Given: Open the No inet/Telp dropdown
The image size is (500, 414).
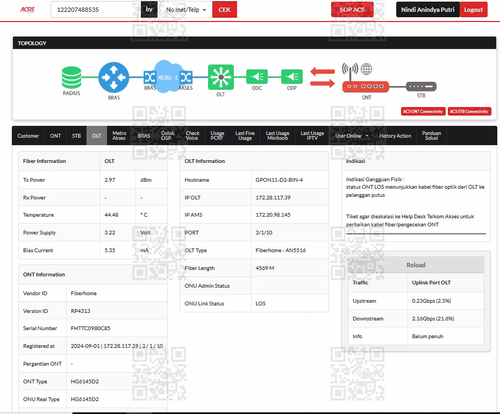Looking at the screenshot, I should pyautogui.click(x=186, y=10).
